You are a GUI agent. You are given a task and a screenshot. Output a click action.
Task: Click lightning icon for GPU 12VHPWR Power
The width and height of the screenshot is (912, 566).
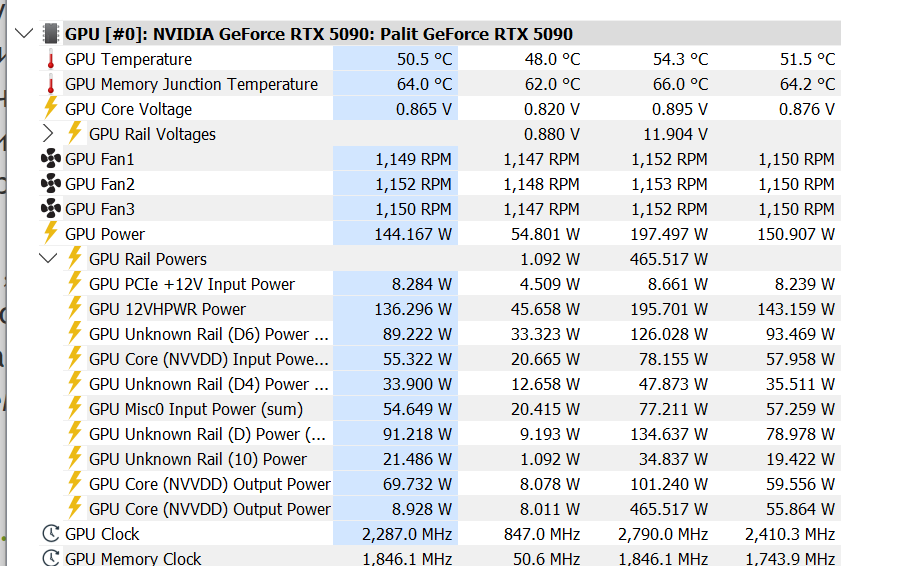click(x=74, y=308)
